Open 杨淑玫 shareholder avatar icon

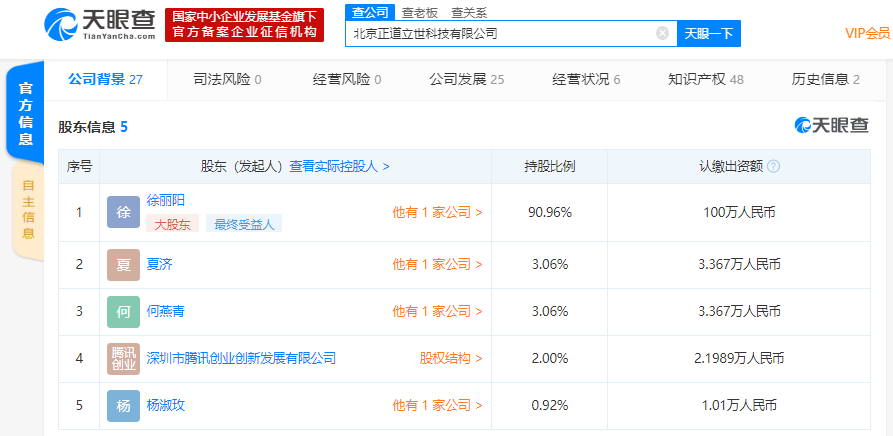click(123, 406)
